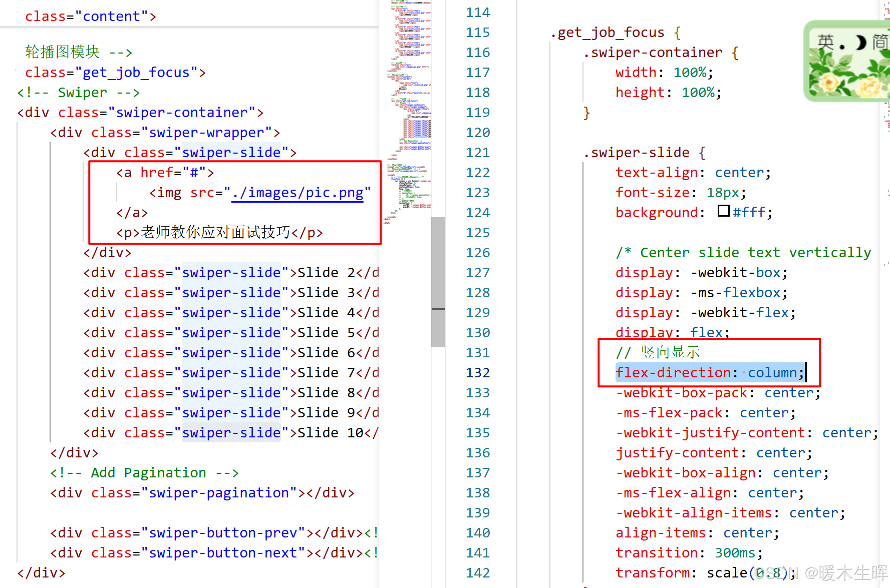The image size is (890, 588).
Task: Click the swiper-container div tag
Action: (x=140, y=113)
